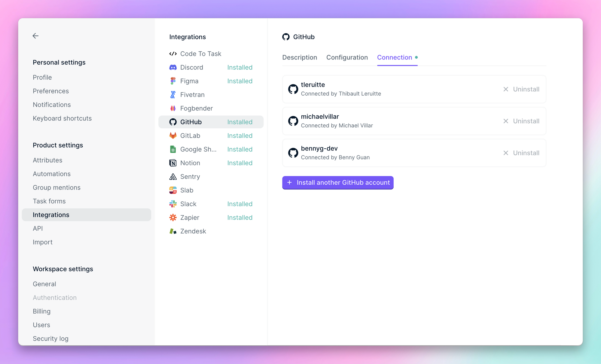Click the Discord logo icon
601x364 pixels.
click(173, 68)
